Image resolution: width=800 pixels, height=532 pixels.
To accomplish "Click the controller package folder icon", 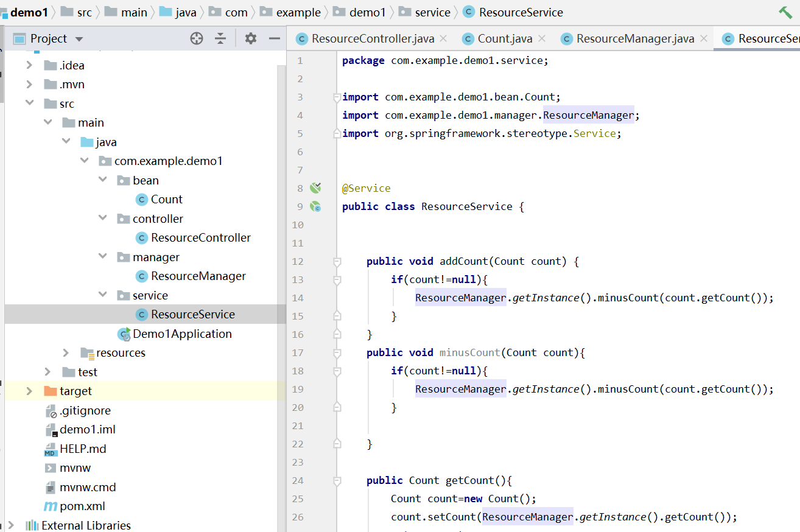I will [123, 219].
